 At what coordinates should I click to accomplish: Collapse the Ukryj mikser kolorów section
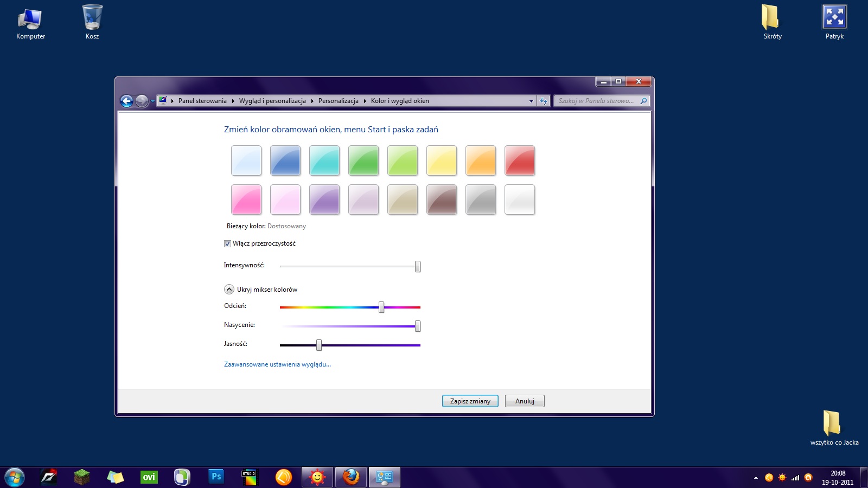pos(229,290)
